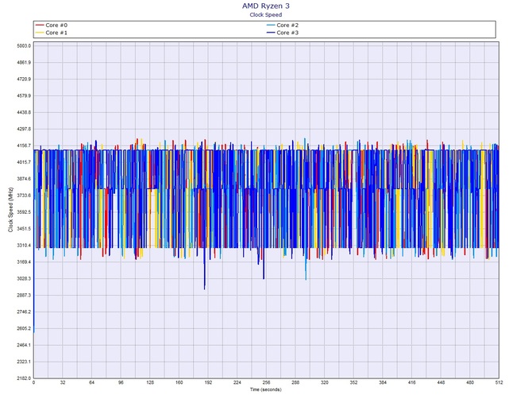This screenshot has height=399, width=532.
Task: Click the Core #3 legend label
Action: 287,33
